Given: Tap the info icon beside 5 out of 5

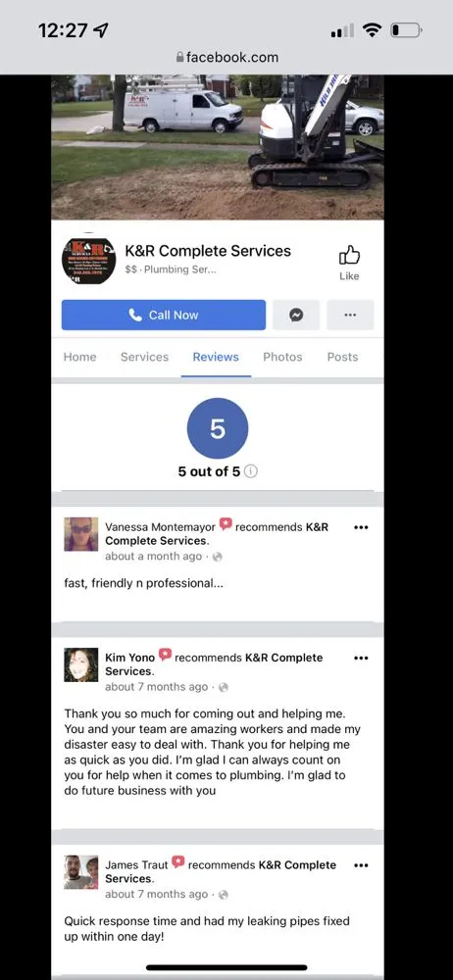Looking at the screenshot, I should (x=250, y=471).
